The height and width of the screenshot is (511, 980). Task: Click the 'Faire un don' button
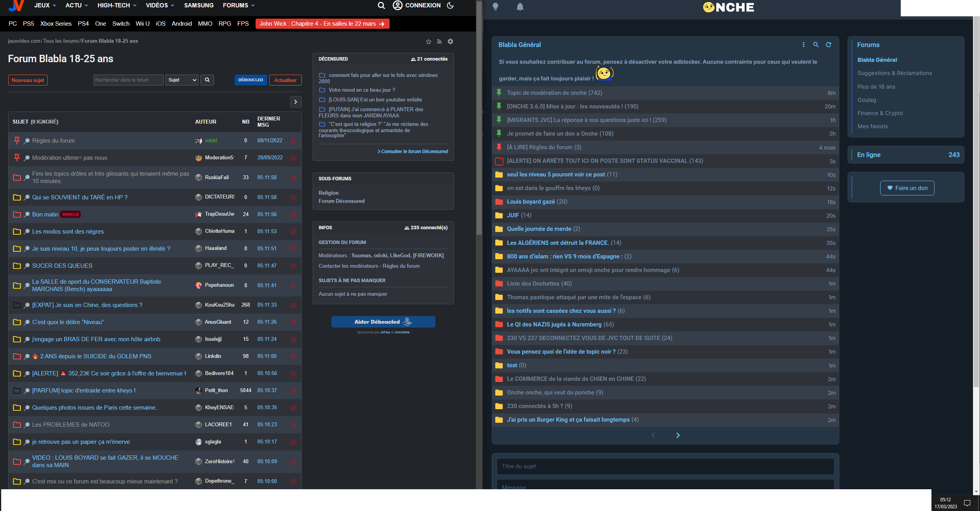[907, 188]
